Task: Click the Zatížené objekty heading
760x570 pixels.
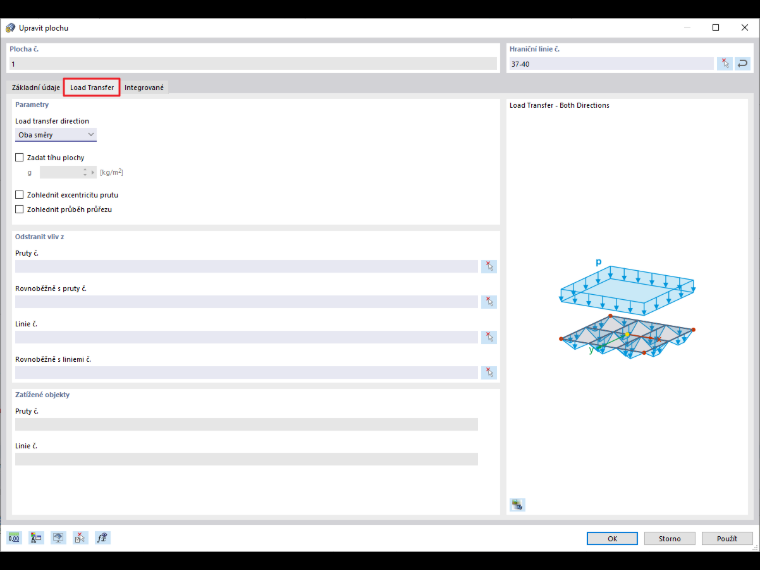Action: pyautogui.click(x=42, y=395)
